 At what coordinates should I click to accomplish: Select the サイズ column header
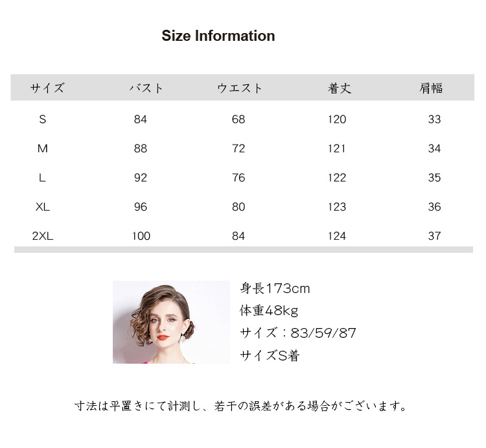click(47, 88)
